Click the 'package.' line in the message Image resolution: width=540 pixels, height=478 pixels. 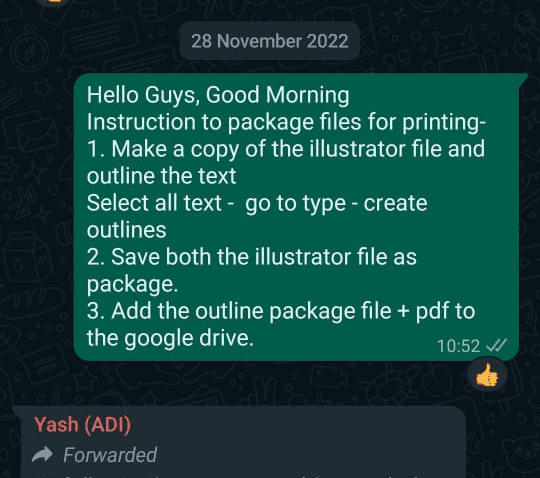132,284
